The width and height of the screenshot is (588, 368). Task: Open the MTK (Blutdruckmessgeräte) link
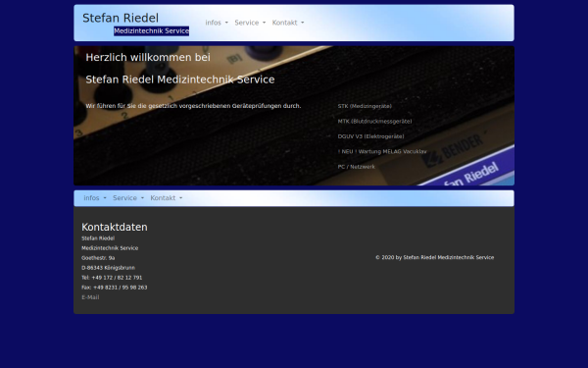click(x=374, y=122)
